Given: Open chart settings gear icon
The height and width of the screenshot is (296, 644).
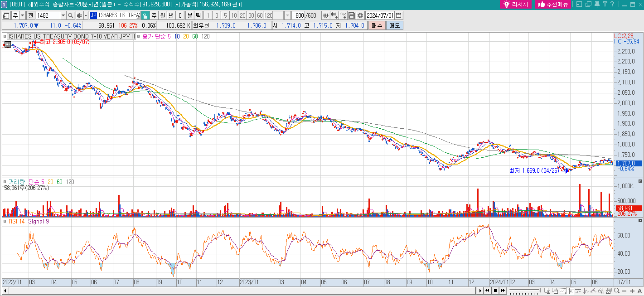Looking at the screenshot, I should tap(360, 15).
